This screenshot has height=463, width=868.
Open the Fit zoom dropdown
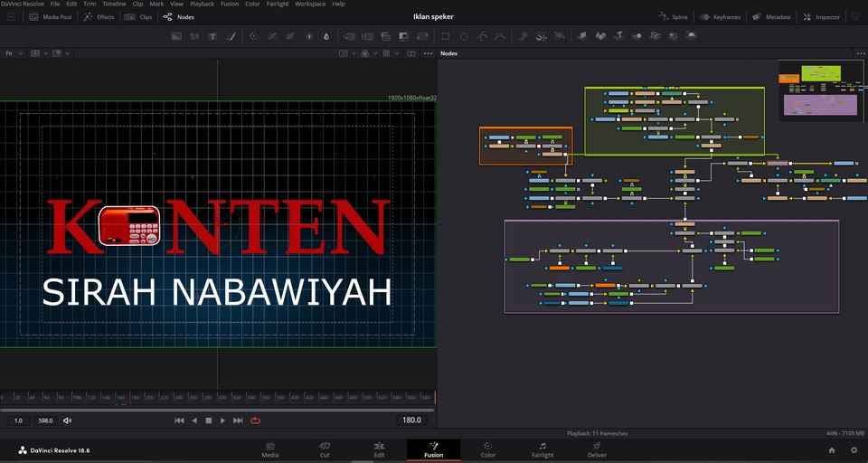tap(14, 53)
